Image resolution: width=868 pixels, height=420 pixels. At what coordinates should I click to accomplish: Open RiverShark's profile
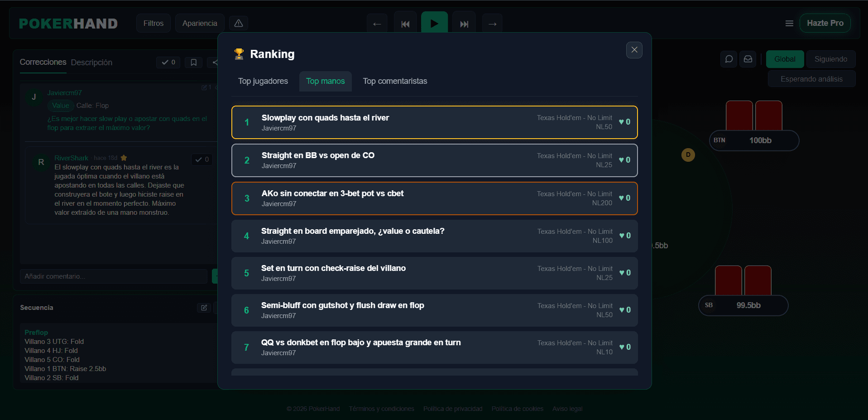pos(72,158)
